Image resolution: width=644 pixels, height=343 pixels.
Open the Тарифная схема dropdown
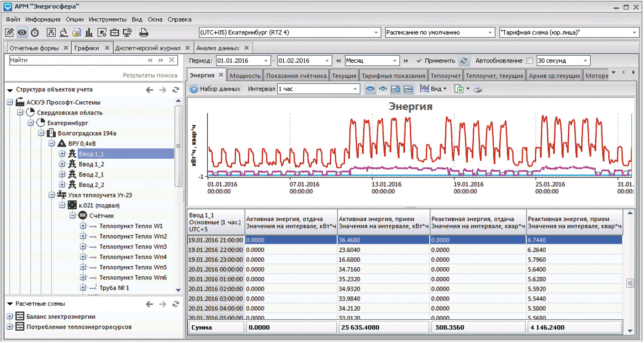(635, 33)
